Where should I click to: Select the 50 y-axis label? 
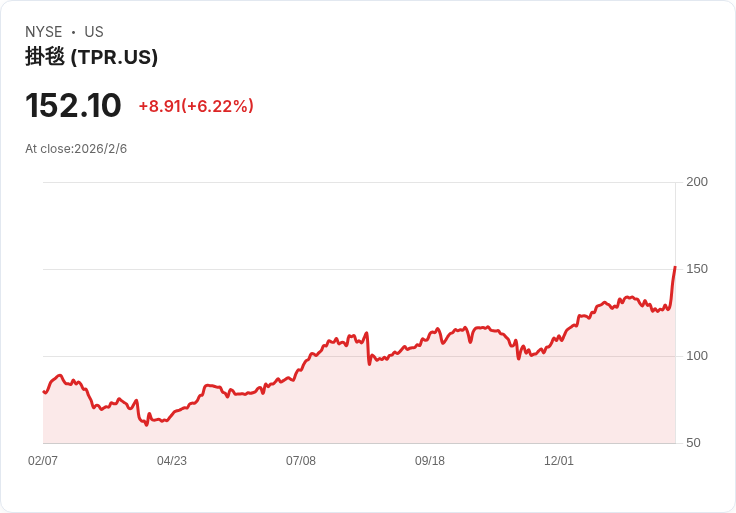point(693,443)
